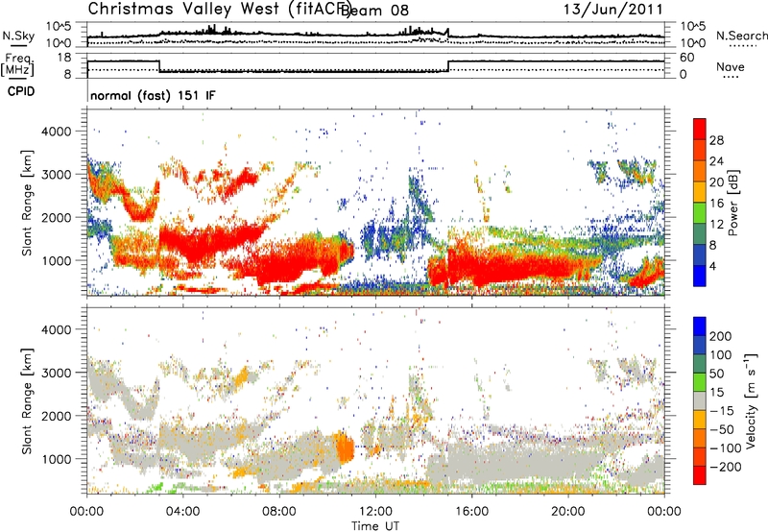Click the 'normal (fast) 151 IF' text
This screenshot has width=768, height=532.
(x=153, y=95)
